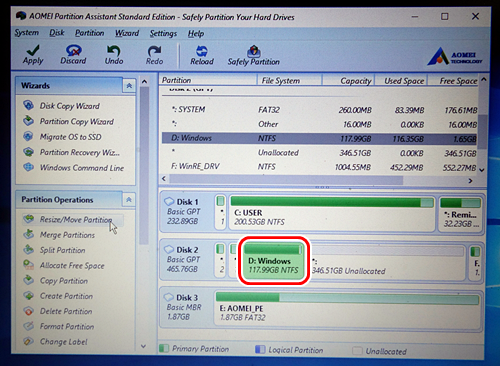Open the Safely Partition tool

[x=254, y=55]
